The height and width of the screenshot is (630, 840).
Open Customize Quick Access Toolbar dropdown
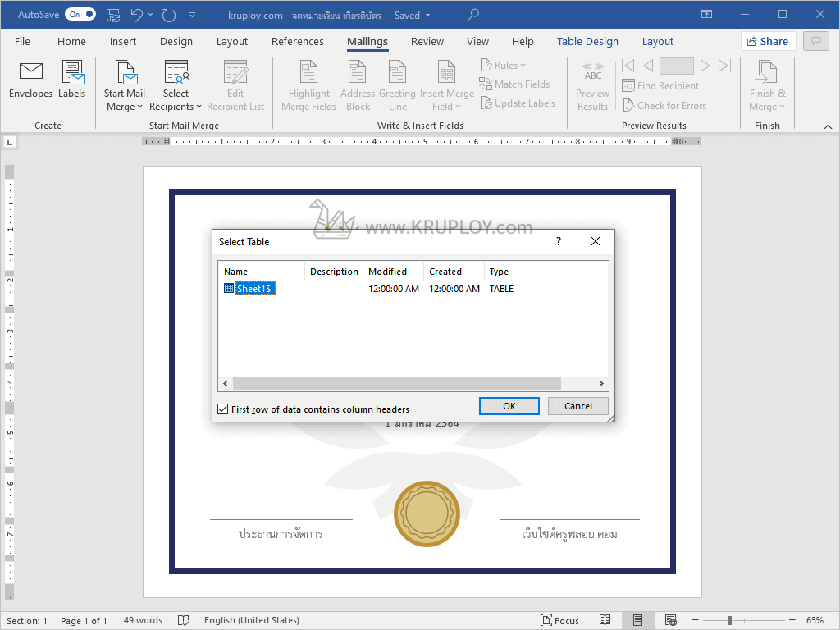click(x=192, y=15)
